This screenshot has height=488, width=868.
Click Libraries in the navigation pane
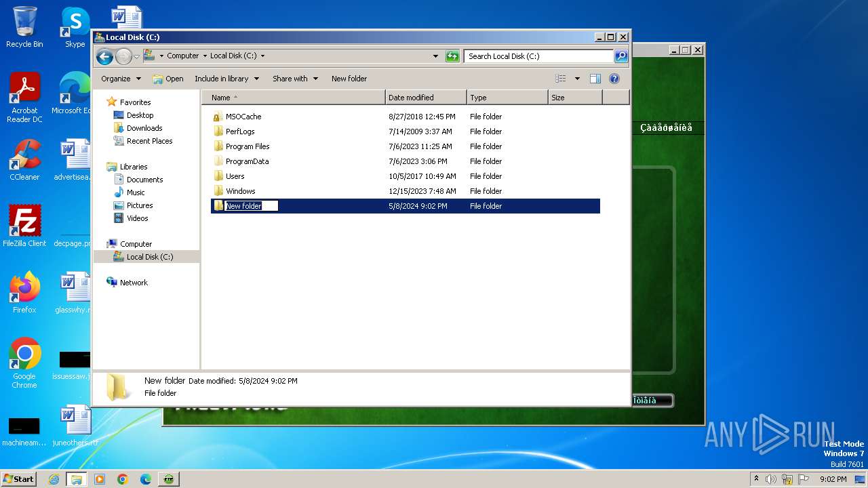[134, 167]
